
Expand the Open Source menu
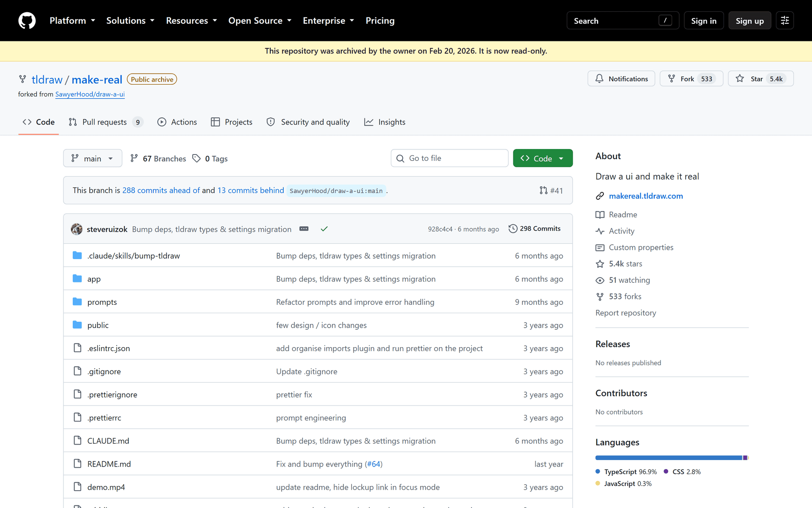pos(260,20)
